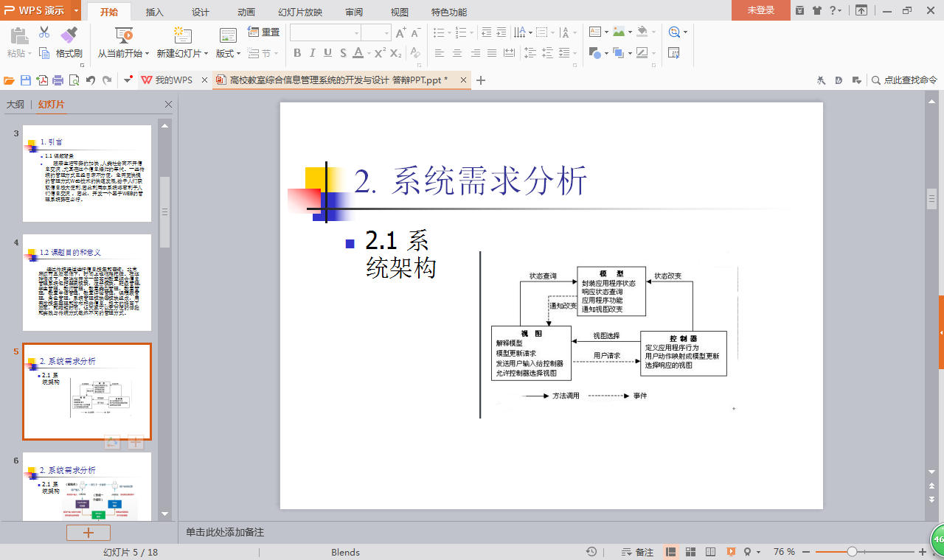Decrease indent level icon
This screenshot has width=944, height=560.
tap(486, 32)
